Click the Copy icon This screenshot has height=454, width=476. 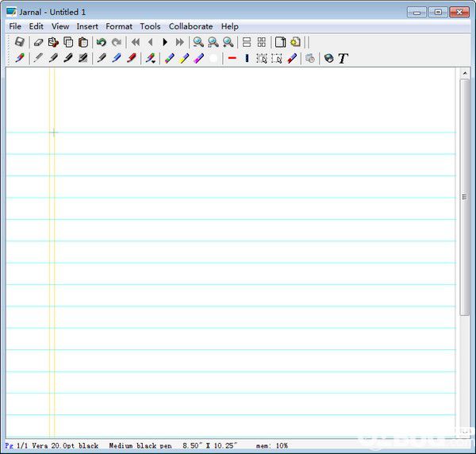click(x=68, y=42)
